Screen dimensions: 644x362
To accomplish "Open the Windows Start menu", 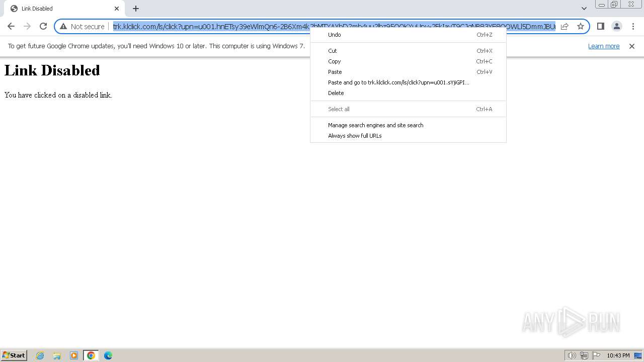I will [x=14, y=355].
